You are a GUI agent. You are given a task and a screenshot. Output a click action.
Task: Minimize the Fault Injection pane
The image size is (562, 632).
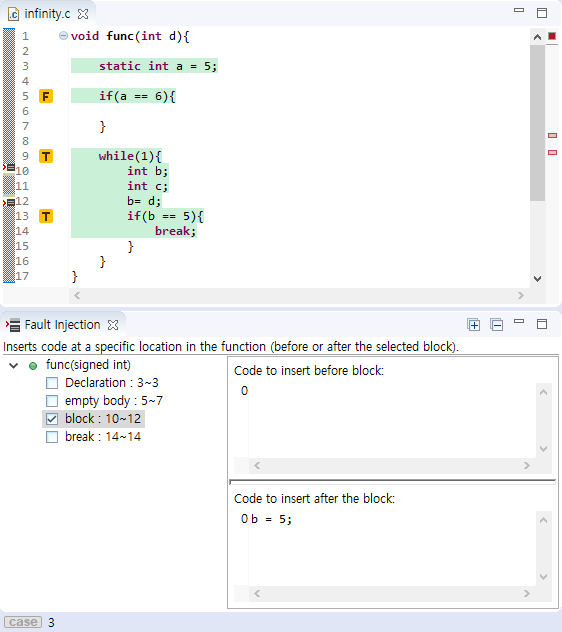pyautogui.click(x=519, y=321)
